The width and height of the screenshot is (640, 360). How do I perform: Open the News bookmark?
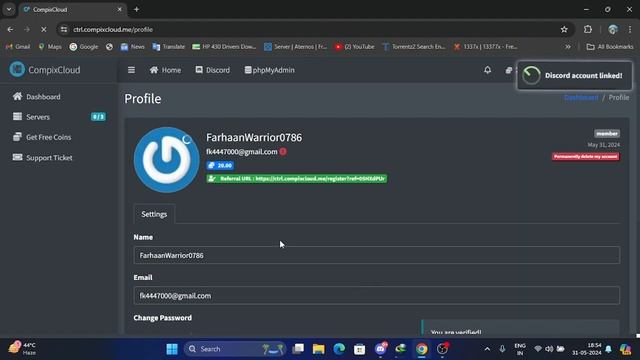click(133, 47)
